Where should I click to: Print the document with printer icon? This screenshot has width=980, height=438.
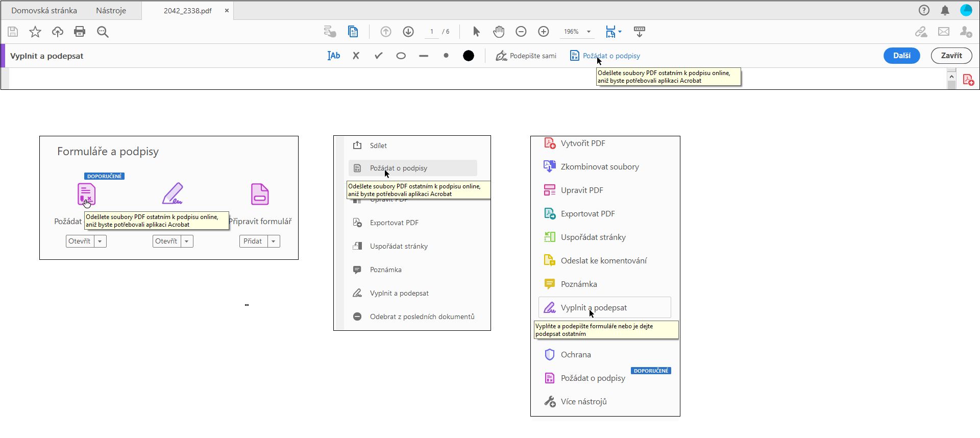[x=80, y=32]
